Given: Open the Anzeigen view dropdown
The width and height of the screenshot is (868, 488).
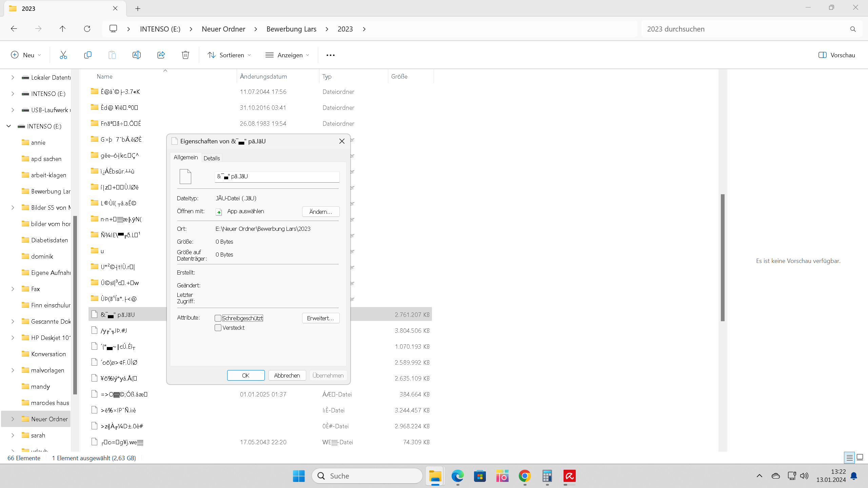Looking at the screenshot, I should (288, 55).
